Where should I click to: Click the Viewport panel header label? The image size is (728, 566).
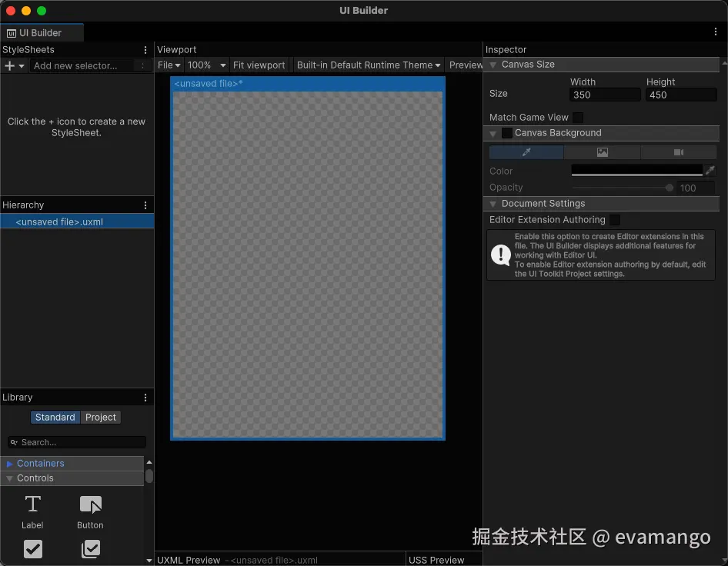tap(176, 50)
